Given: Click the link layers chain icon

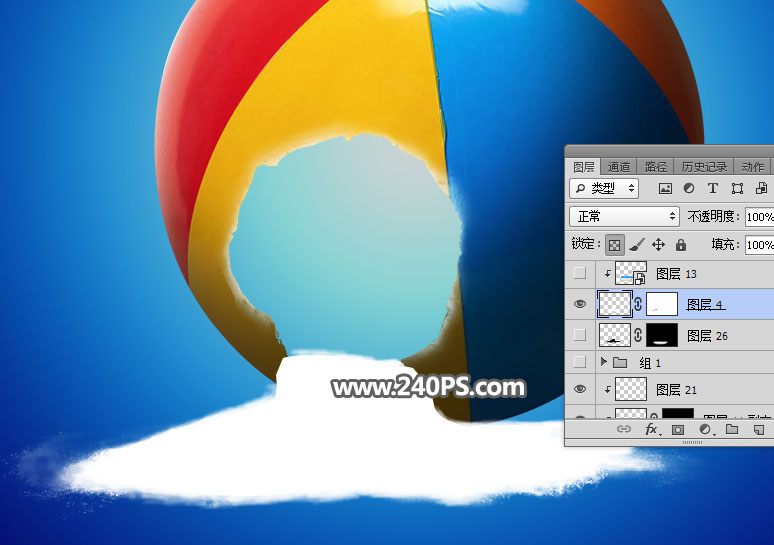Looking at the screenshot, I should pos(624,429).
